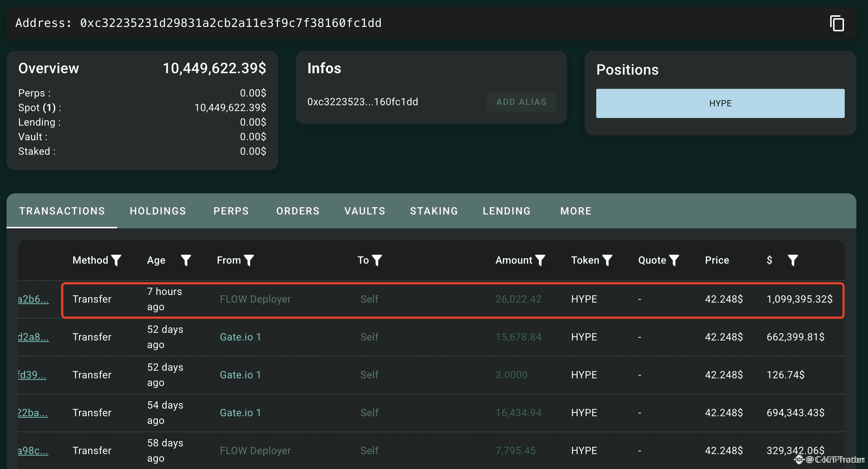Open Gate.io 1 sender in 3.0000 row
Image resolution: width=868 pixels, height=469 pixels.
click(x=240, y=375)
